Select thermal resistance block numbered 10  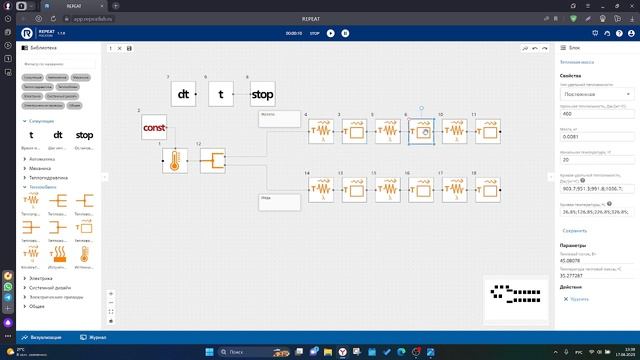tap(455, 131)
